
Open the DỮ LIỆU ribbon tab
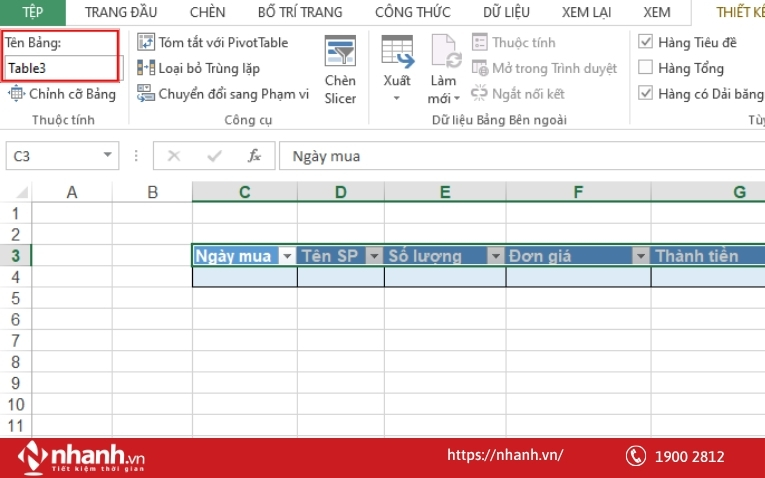click(x=507, y=13)
